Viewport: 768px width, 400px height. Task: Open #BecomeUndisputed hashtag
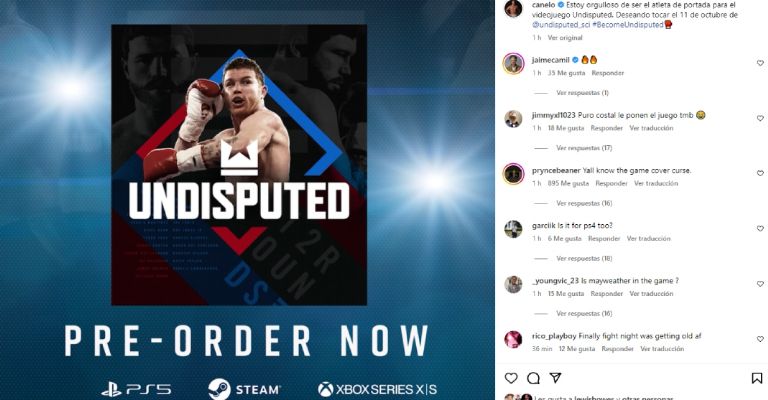coord(628,24)
